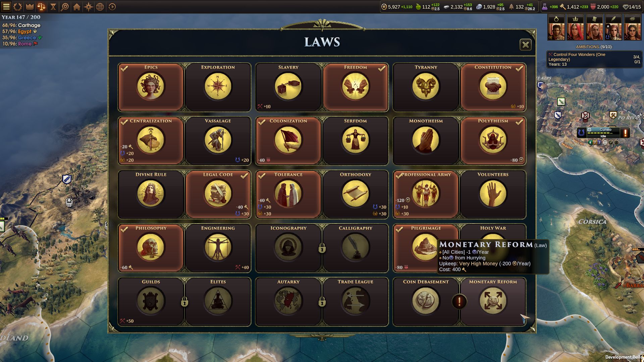Click the locked Trade League law
The height and width of the screenshot is (362, 644).
tap(356, 301)
